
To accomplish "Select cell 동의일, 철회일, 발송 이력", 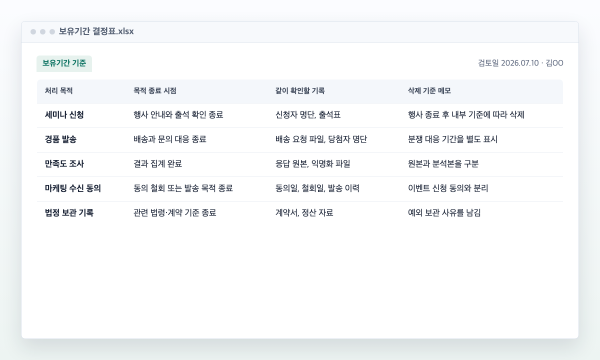I will tap(318, 188).
